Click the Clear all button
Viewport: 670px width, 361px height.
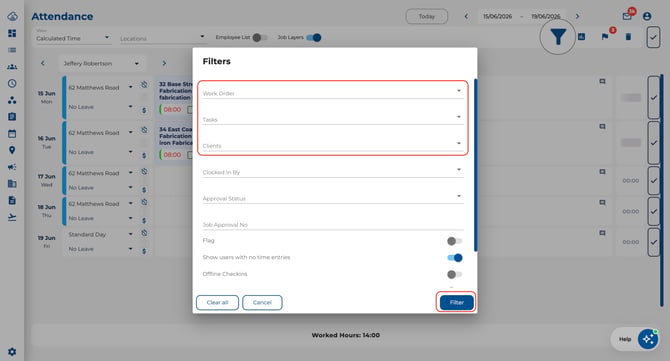[x=217, y=302]
